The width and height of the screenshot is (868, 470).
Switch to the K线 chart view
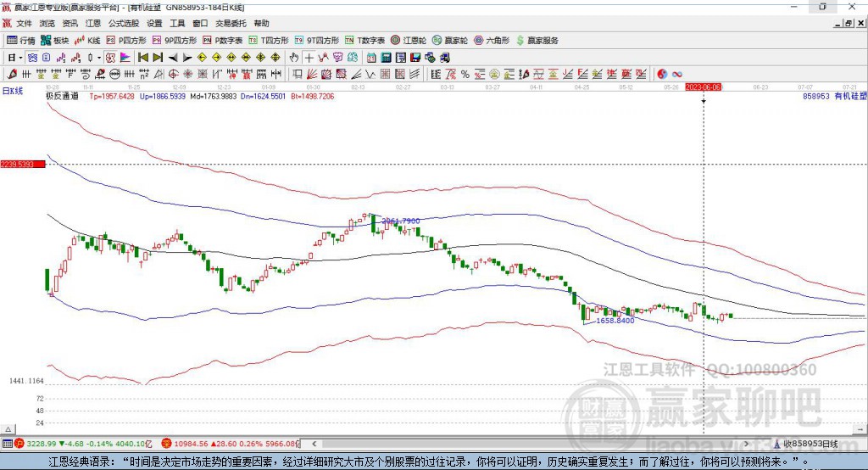87,41
